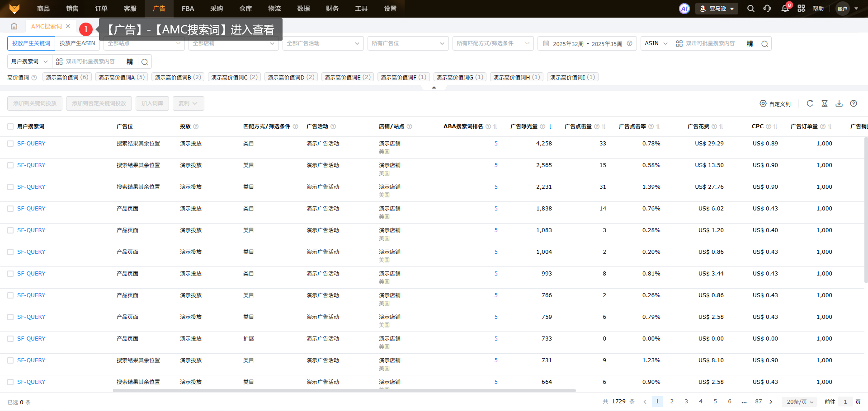Click the horizontal table scrollbar
The width and height of the screenshot is (868, 411).
[x=344, y=390]
